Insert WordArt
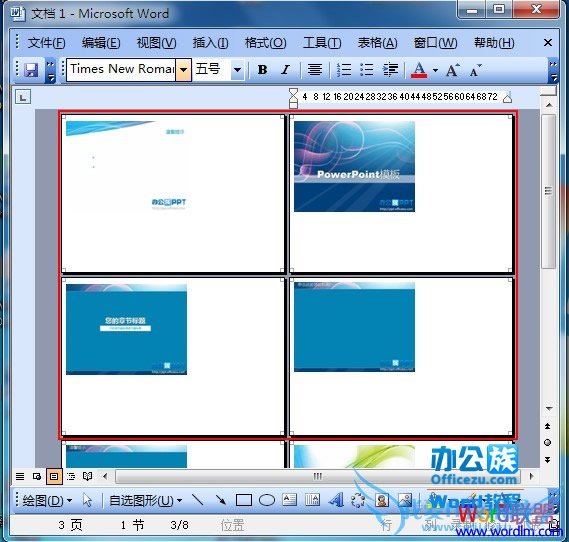The width and height of the screenshot is (569, 542). (x=336, y=501)
